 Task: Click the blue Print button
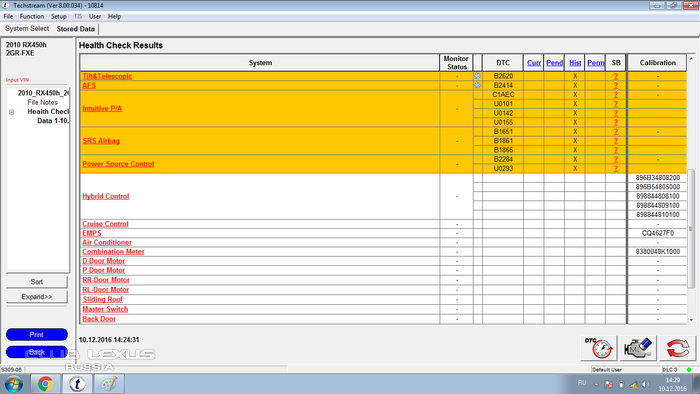click(x=37, y=335)
